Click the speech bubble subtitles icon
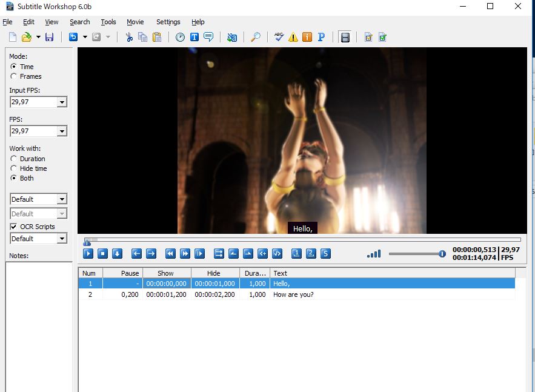 (208, 37)
